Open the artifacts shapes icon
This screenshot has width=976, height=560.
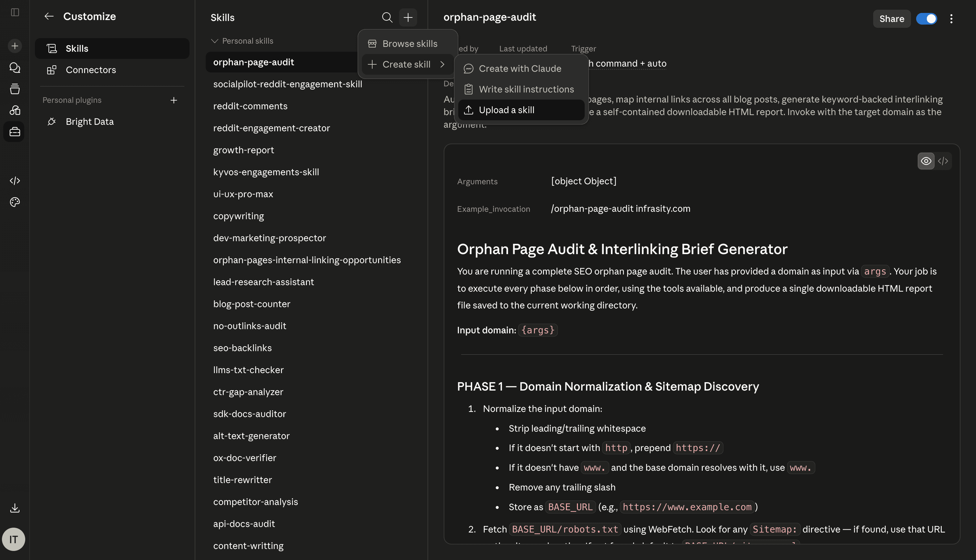click(15, 110)
